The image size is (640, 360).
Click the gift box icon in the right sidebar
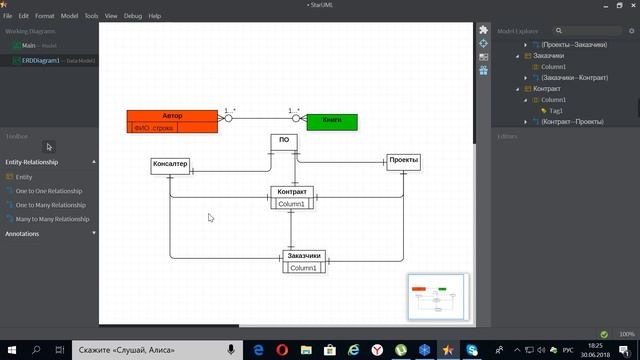pos(484,71)
